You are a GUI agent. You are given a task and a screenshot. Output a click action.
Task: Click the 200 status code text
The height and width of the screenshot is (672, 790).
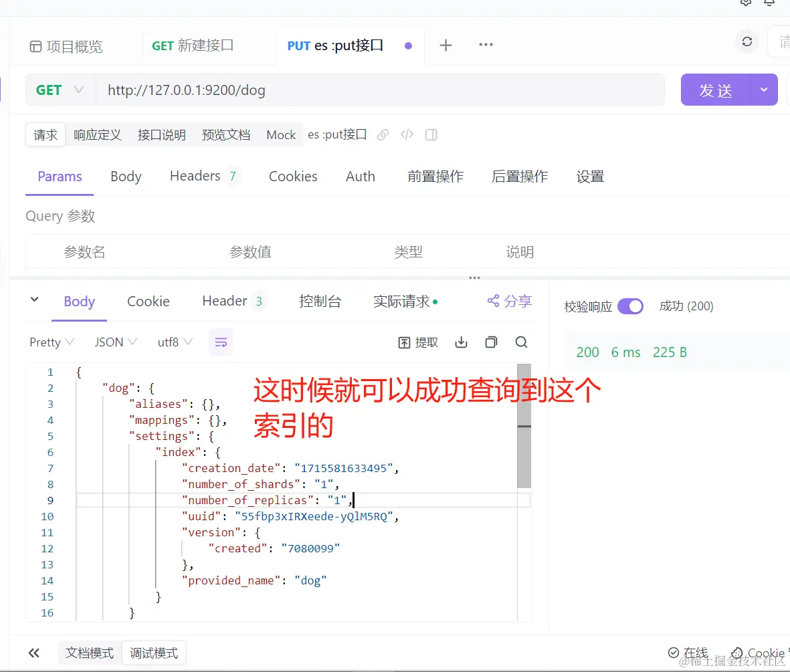click(587, 352)
